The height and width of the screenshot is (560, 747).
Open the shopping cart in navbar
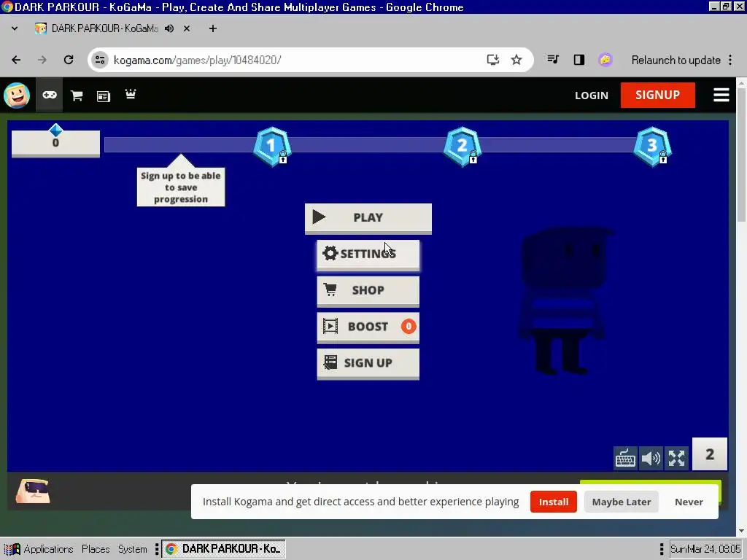[x=77, y=96]
